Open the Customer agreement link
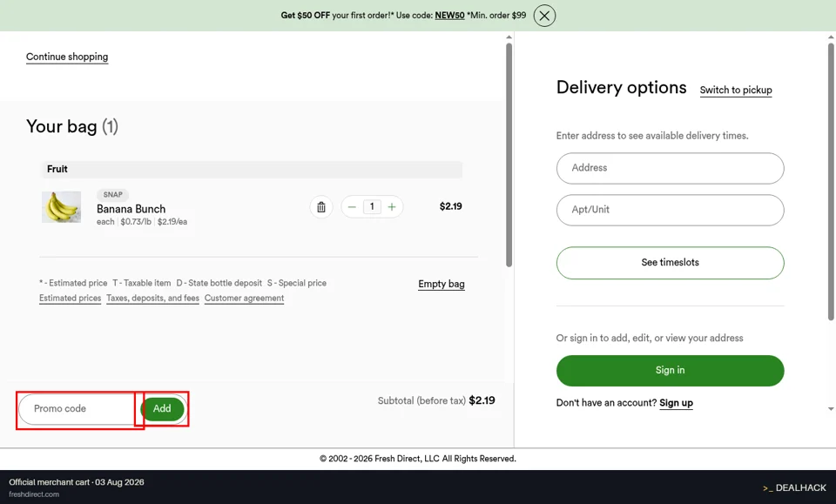This screenshot has height=504, width=836. (244, 299)
